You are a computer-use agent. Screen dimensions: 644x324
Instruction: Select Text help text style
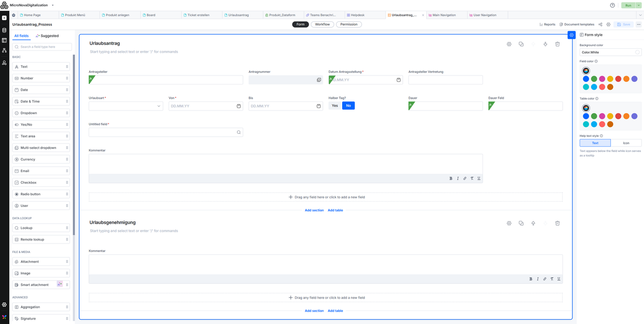coord(595,143)
